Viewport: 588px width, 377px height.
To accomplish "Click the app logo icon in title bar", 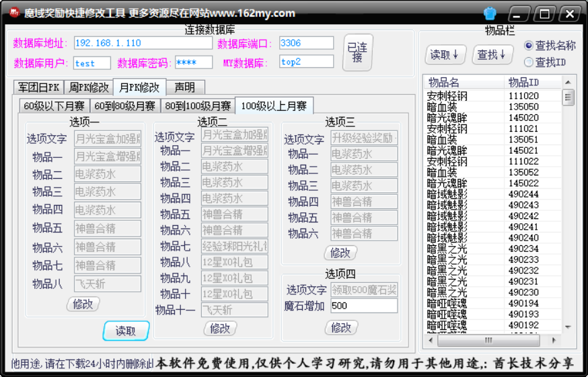I will click(11, 13).
